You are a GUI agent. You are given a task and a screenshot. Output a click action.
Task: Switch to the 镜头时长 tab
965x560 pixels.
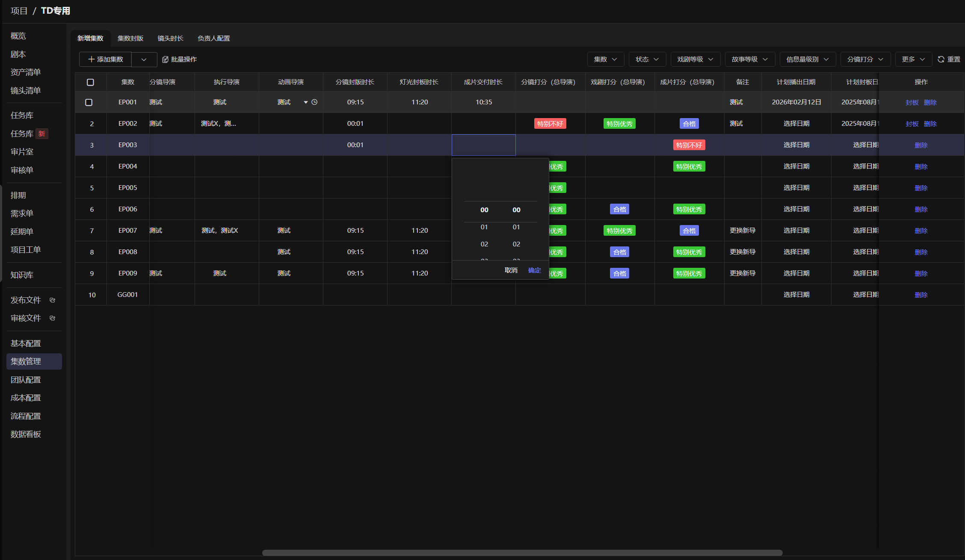point(170,38)
